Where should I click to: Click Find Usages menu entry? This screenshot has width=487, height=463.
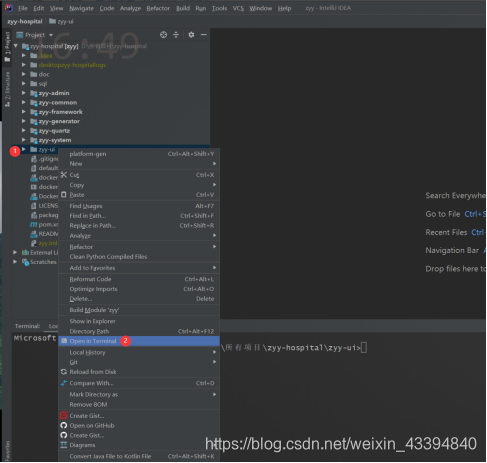[x=139, y=206]
